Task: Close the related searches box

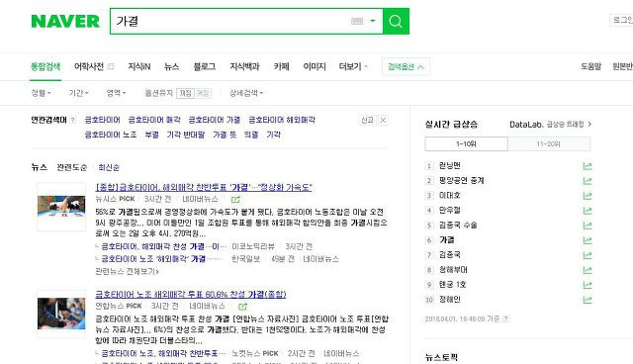Action: [383, 120]
